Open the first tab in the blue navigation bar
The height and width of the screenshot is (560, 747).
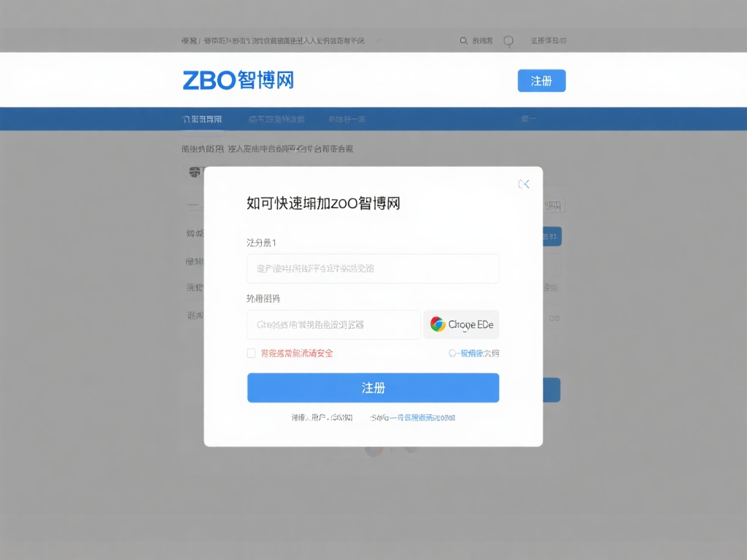click(x=202, y=119)
